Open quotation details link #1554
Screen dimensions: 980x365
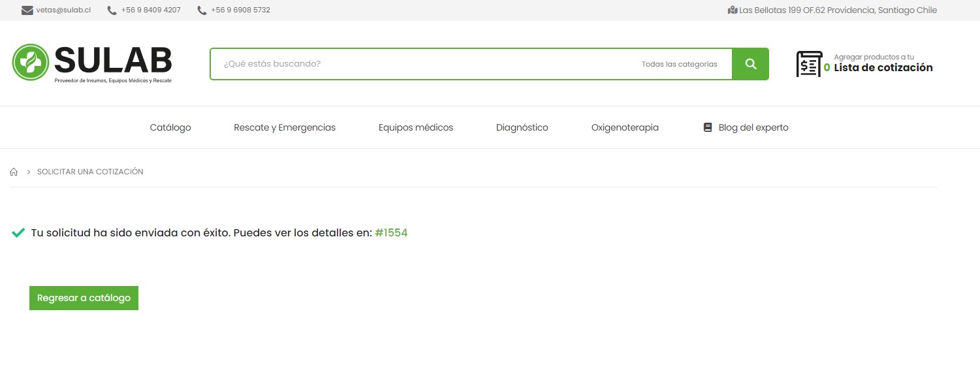(x=391, y=233)
